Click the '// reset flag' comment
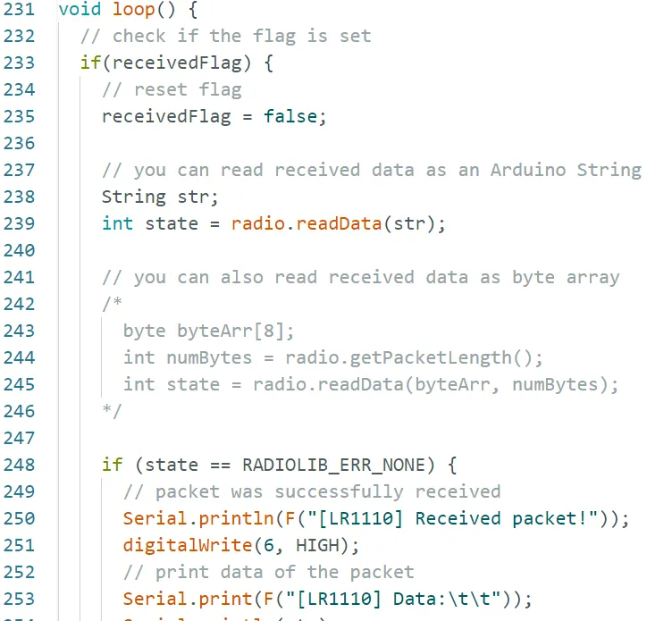This screenshot has width=672, height=621. (x=172, y=90)
